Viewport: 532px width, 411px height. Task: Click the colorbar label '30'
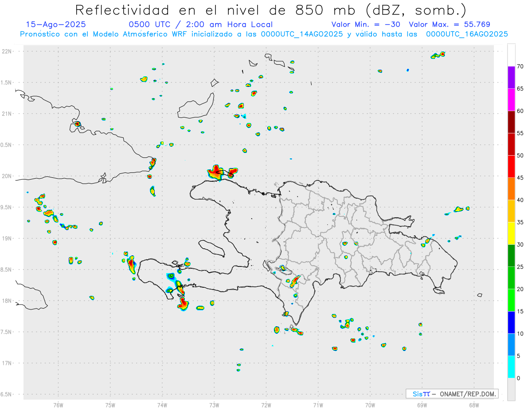520,245
